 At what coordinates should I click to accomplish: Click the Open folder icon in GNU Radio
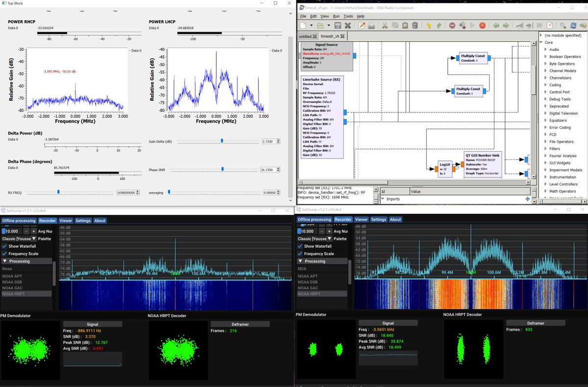click(x=320, y=25)
